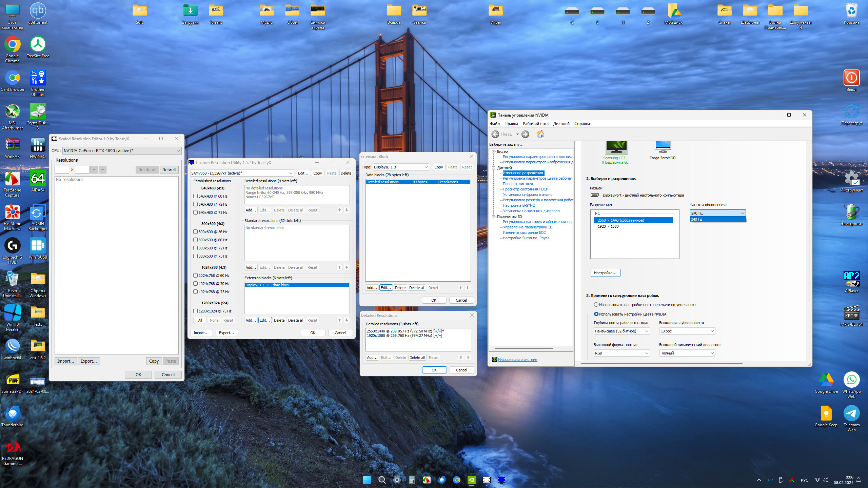
Task: Click the forward navigation arrow in NVIDIA panel
Action: 525,134
